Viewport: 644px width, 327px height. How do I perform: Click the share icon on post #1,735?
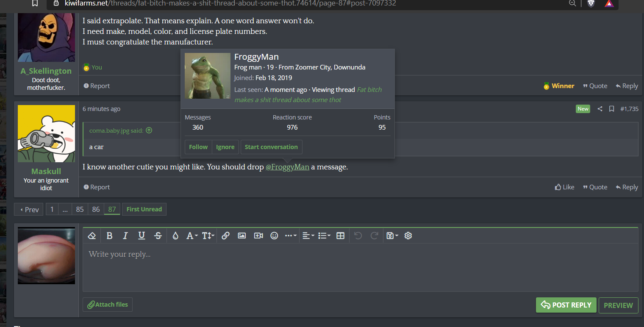600,109
